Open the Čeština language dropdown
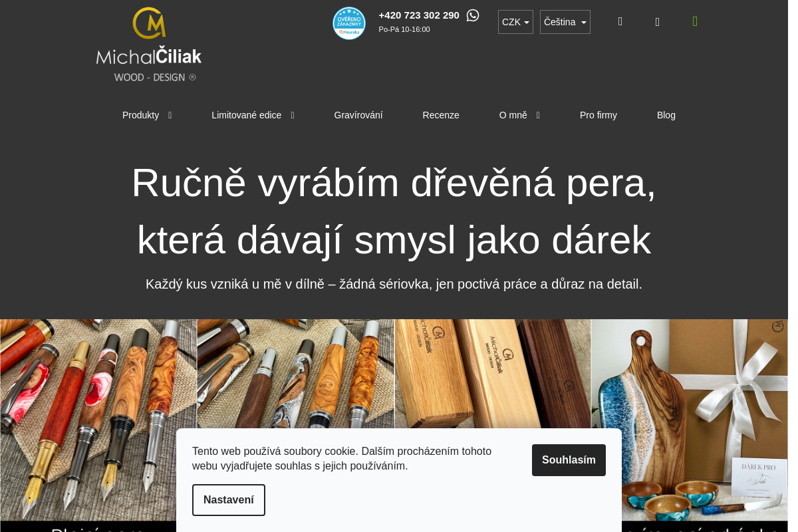This screenshot has width=798, height=532. [x=565, y=22]
